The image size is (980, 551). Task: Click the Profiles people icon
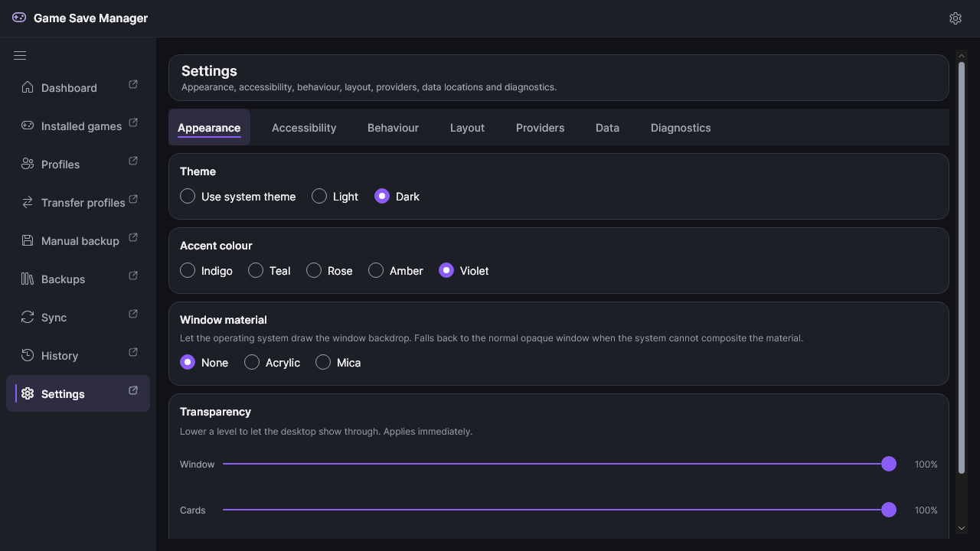click(x=28, y=164)
